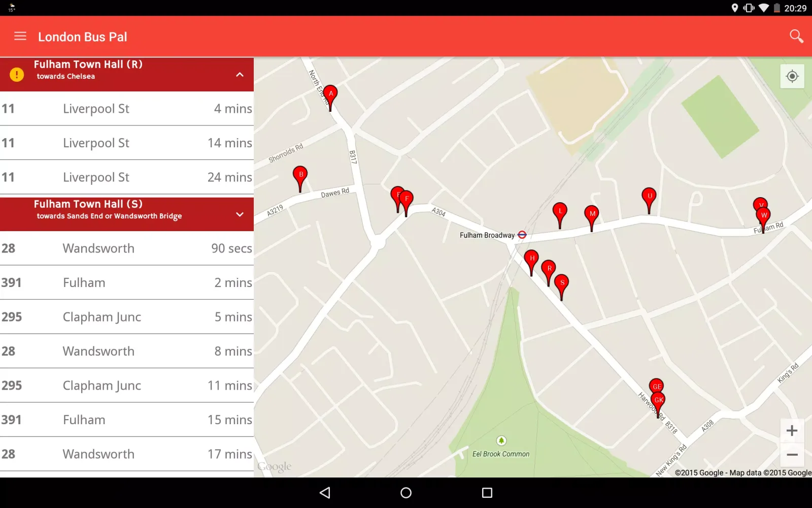
Task: Select bus stop marker GE
Action: pos(657,385)
